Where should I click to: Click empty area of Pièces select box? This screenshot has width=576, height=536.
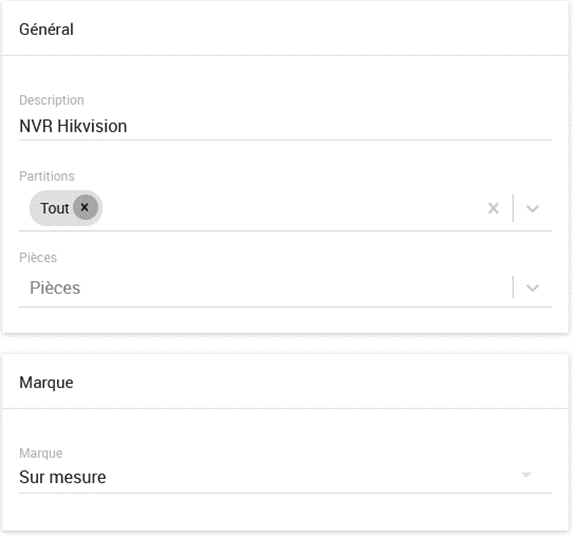coord(294,288)
